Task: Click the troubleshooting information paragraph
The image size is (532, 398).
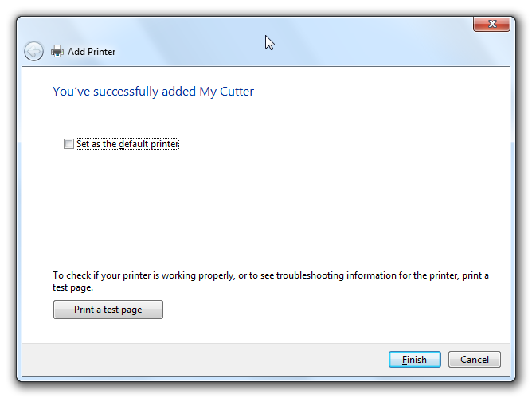Action: point(271,276)
